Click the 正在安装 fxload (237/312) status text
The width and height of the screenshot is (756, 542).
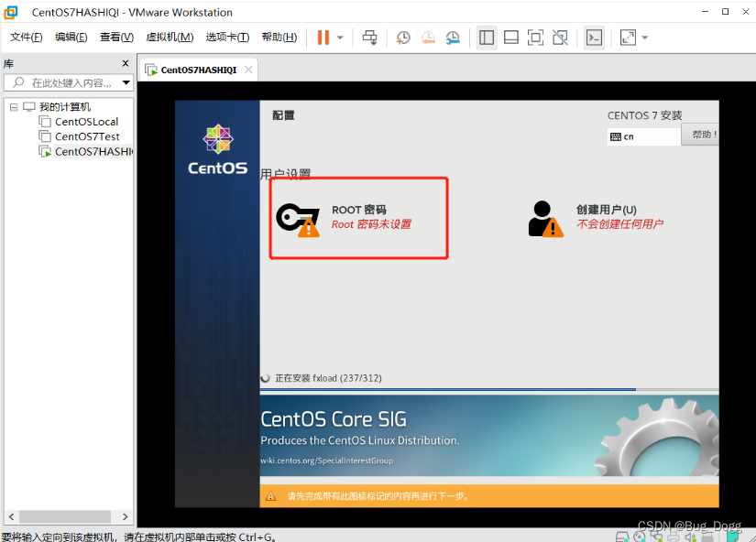point(328,378)
